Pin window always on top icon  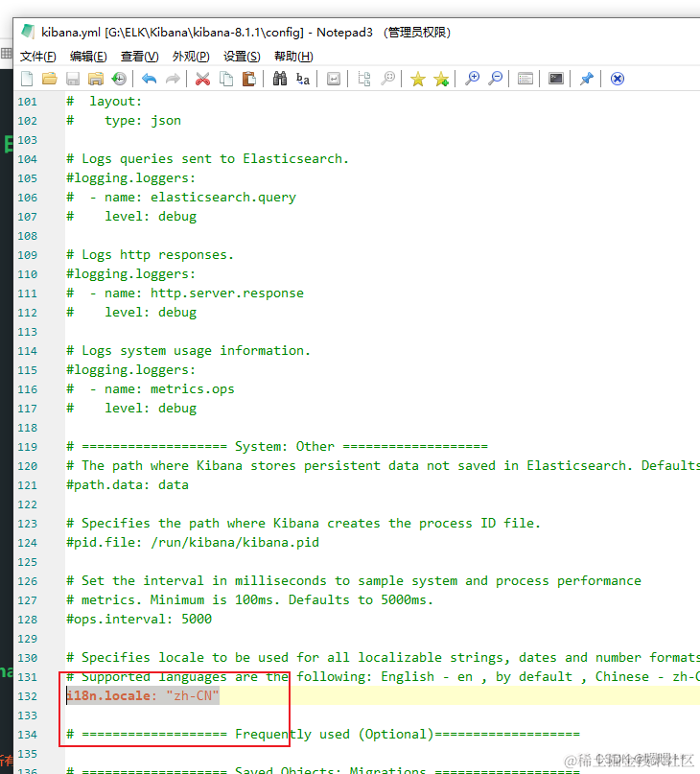pos(587,79)
